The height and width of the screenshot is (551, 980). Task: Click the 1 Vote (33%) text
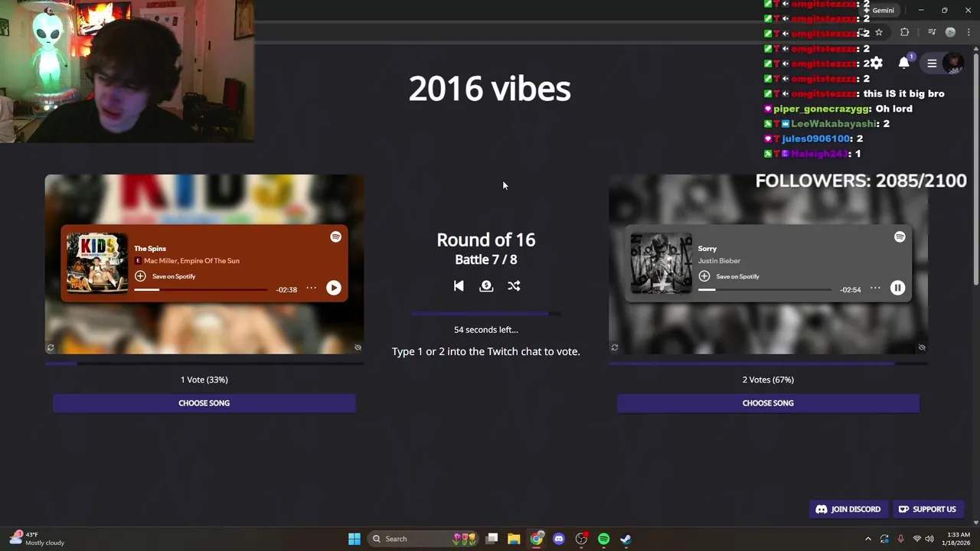click(x=204, y=380)
